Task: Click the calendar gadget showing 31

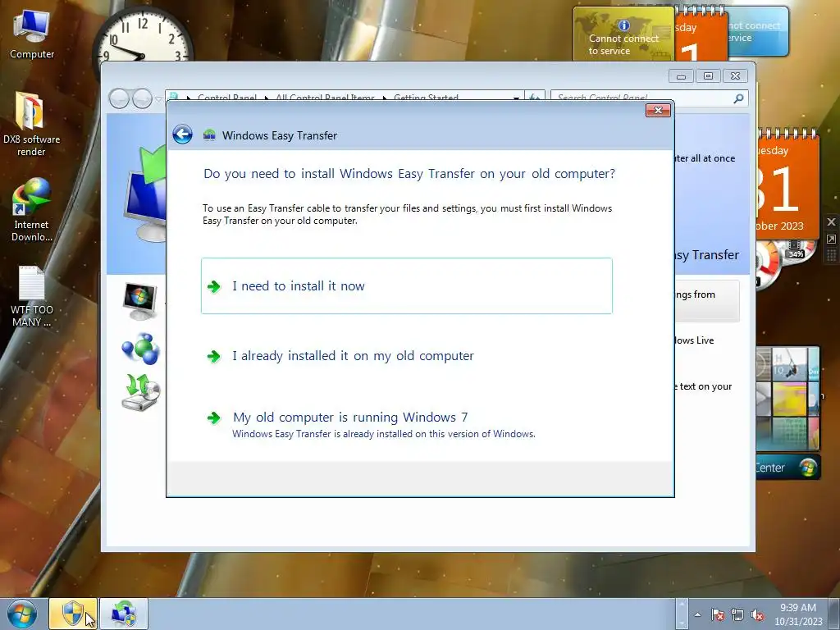Action: pyautogui.click(x=787, y=185)
